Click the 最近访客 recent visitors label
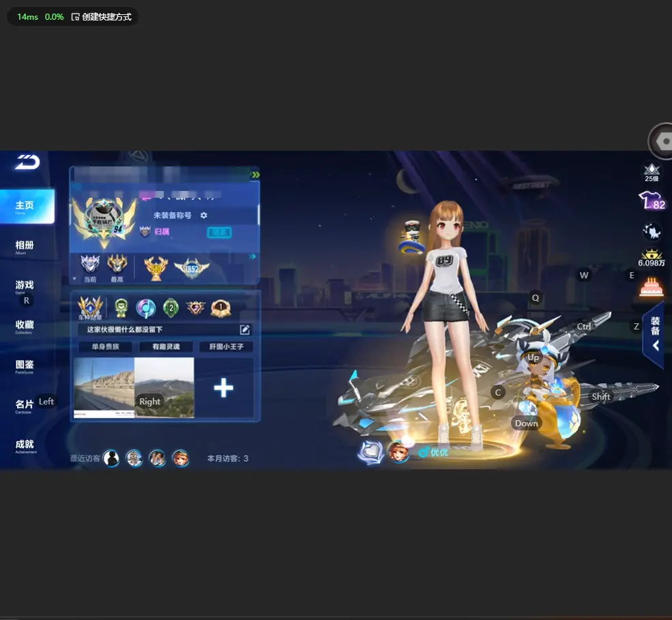The height and width of the screenshot is (620, 672). [85, 458]
